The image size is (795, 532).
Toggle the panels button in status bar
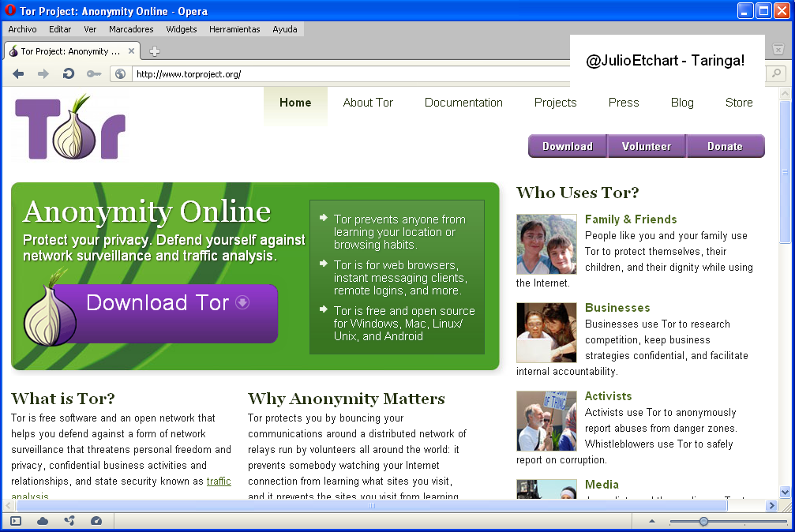[16, 521]
